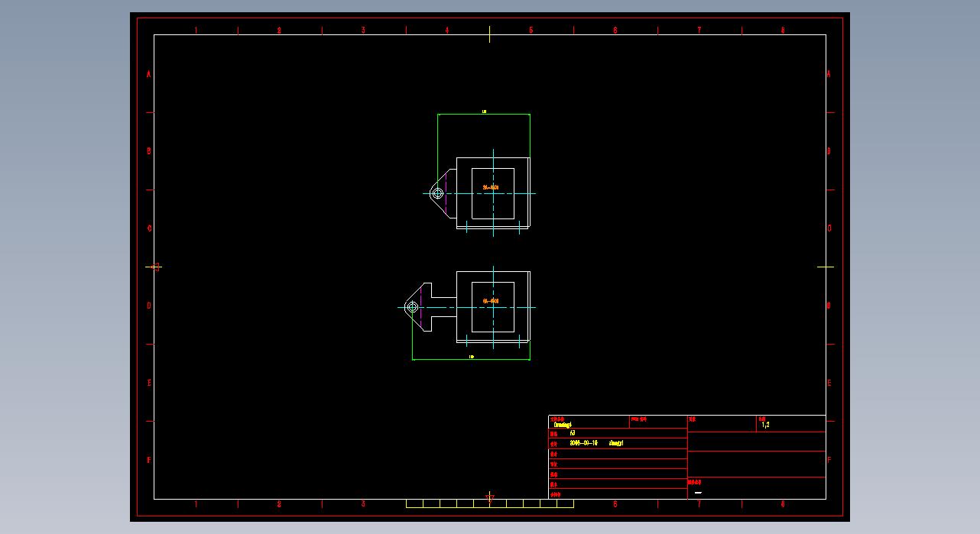Click the 1:2 scale value in title block
Image resolution: width=980 pixels, height=534 pixels.
click(765, 425)
